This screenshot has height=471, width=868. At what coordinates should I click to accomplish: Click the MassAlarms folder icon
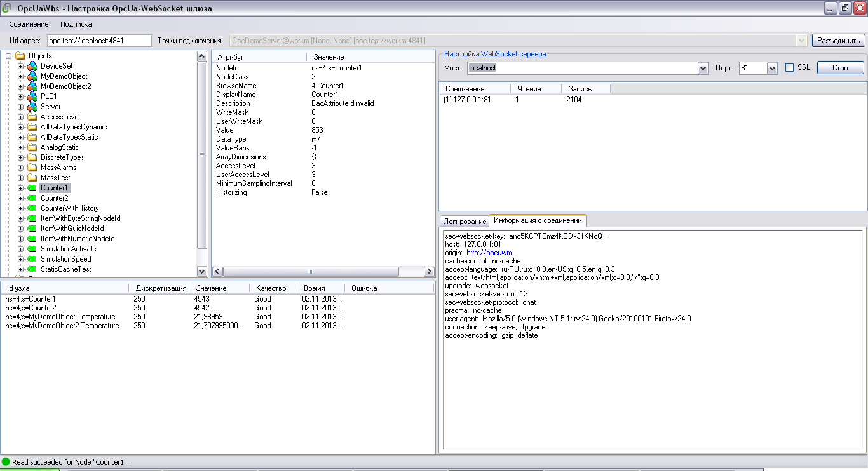pyautogui.click(x=32, y=168)
